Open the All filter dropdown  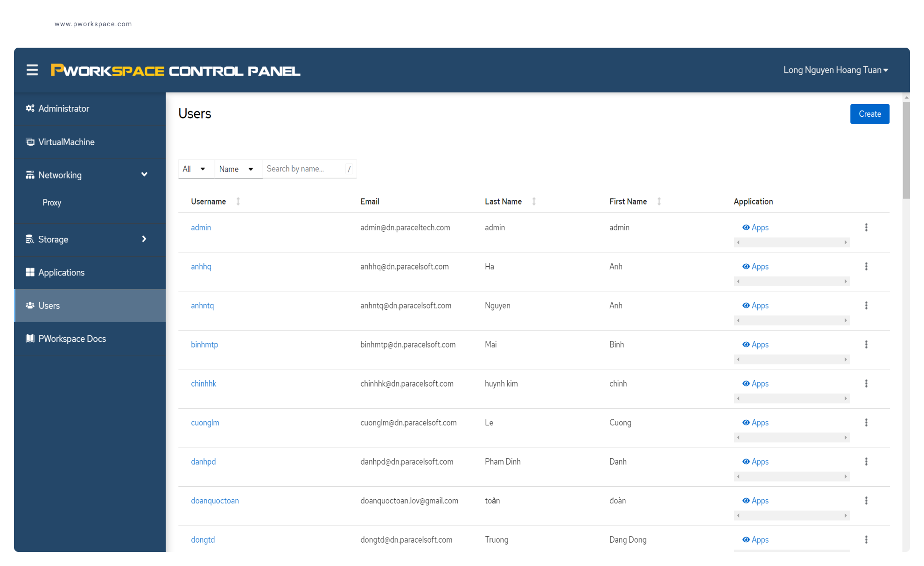(x=194, y=169)
